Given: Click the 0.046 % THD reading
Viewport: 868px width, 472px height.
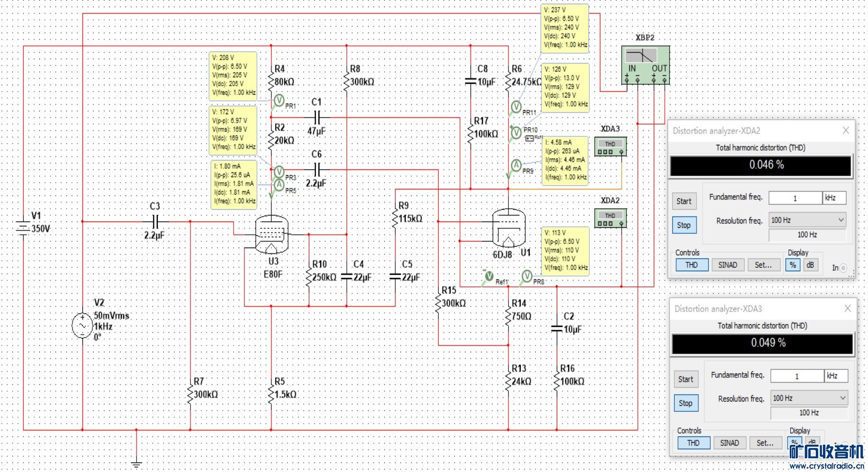Looking at the screenshot, I should click(761, 165).
